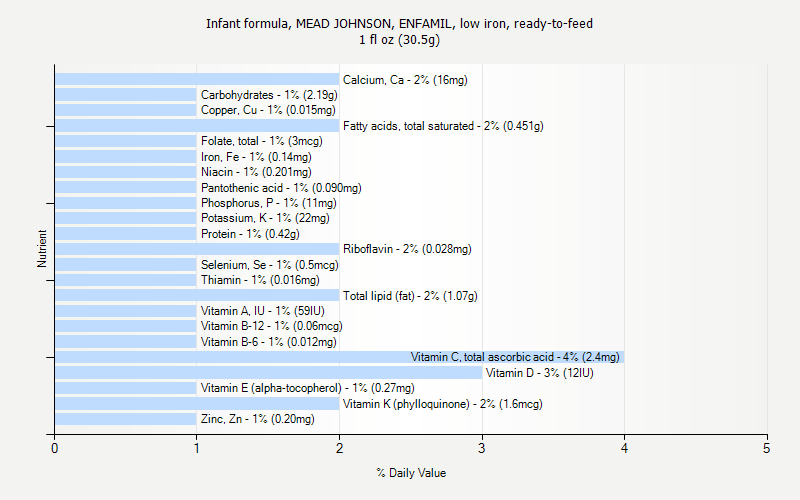The image size is (800, 500).
Task: Click the blue bar for Calcium
Action: pyautogui.click(x=197, y=79)
